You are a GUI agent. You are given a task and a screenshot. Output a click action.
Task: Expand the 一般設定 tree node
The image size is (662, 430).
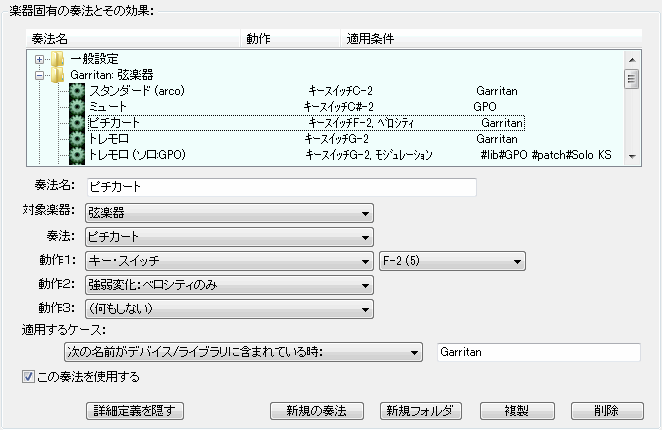[x=39, y=60]
